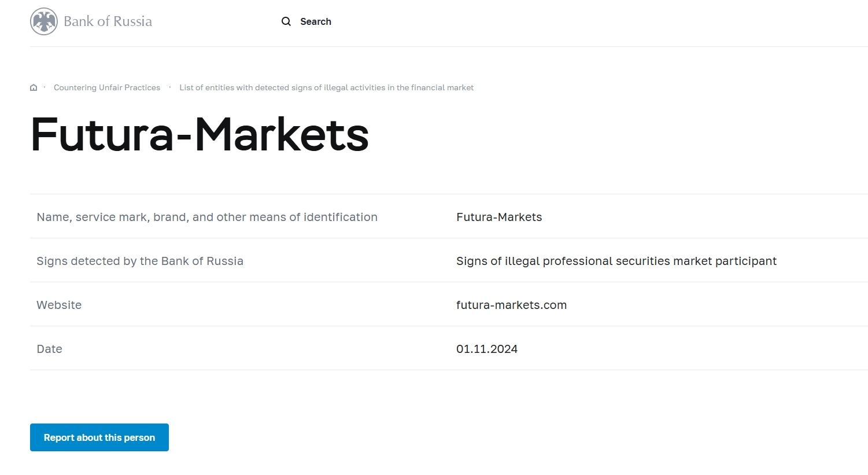This screenshot has height=475, width=868.
Task: Click the 'Bank of Russia' logo text
Action: 108,21
